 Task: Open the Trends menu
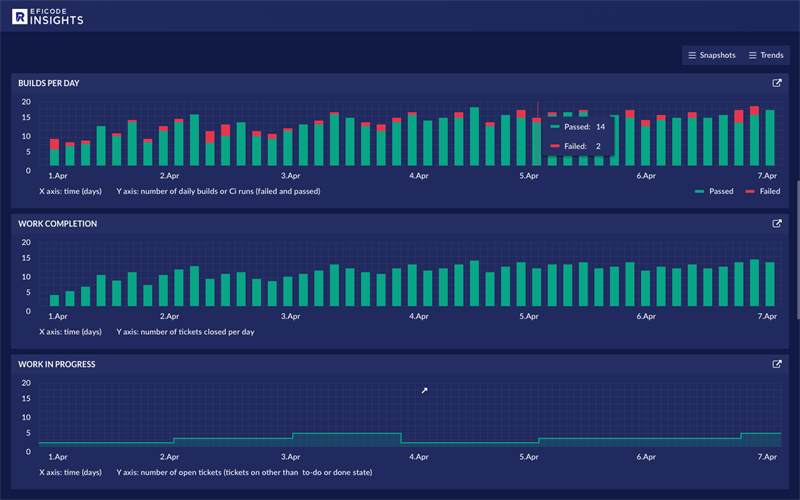pyautogui.click(x=766, y=55)
